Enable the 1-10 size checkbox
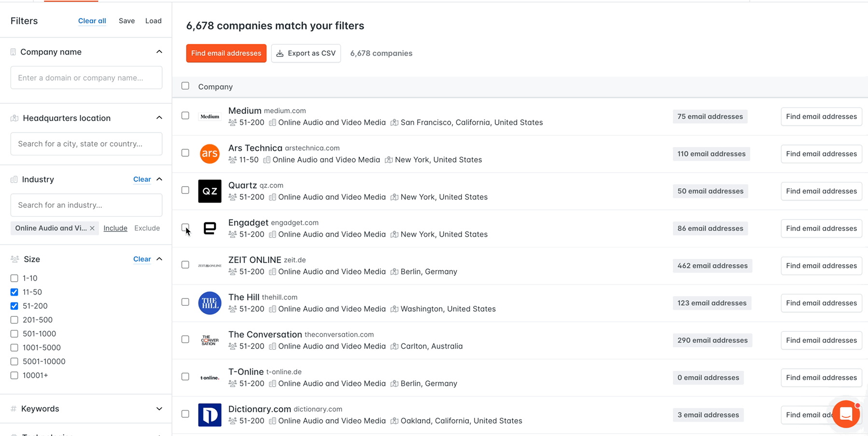Image resolution: width=868 pixels, height=436 pixels. coord(14,278)
